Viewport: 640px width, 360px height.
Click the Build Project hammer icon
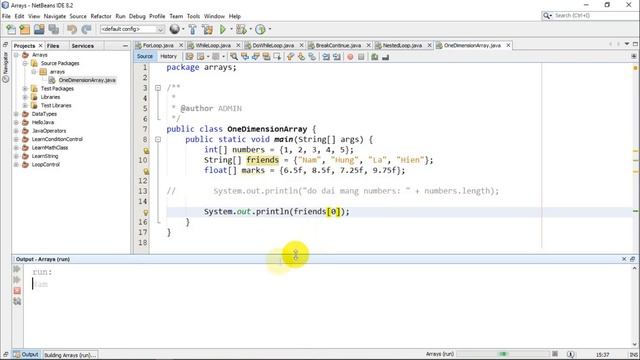(193, 29)
